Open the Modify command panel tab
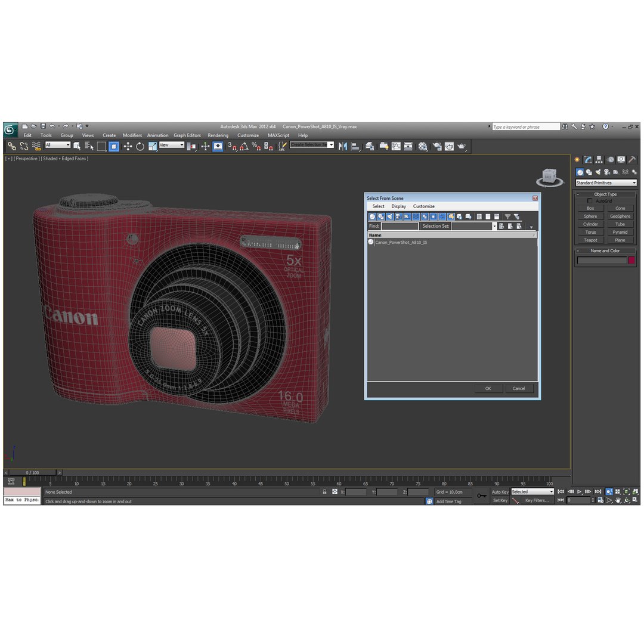Viewport: 644px width, 644px height. 589,160
